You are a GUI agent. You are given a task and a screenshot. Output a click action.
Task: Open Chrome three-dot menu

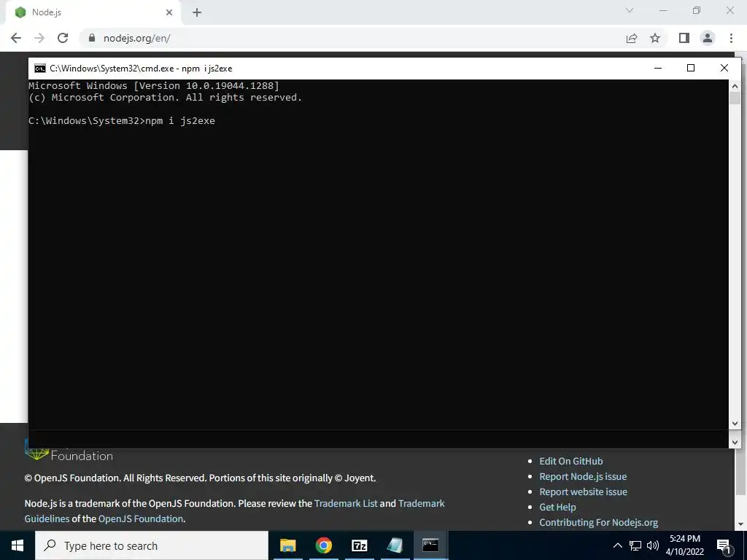tap(731, 38)
